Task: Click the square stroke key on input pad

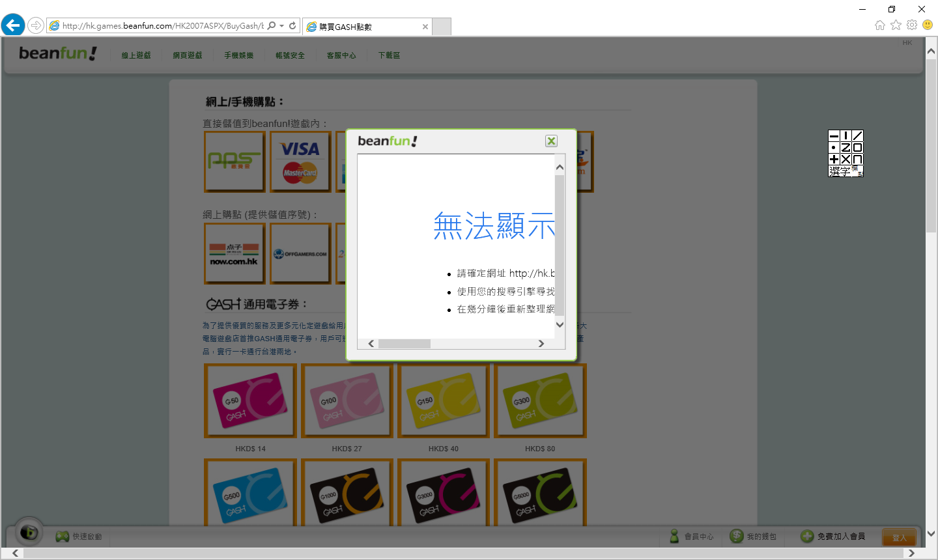Action: coord(857,148)
